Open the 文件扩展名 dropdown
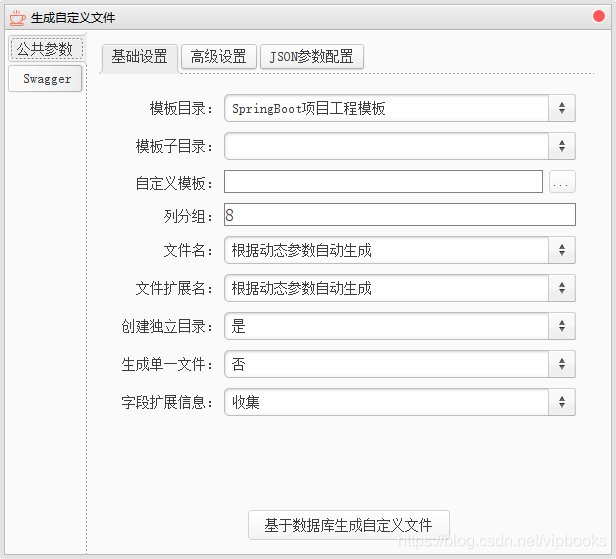 coord(400,288)
